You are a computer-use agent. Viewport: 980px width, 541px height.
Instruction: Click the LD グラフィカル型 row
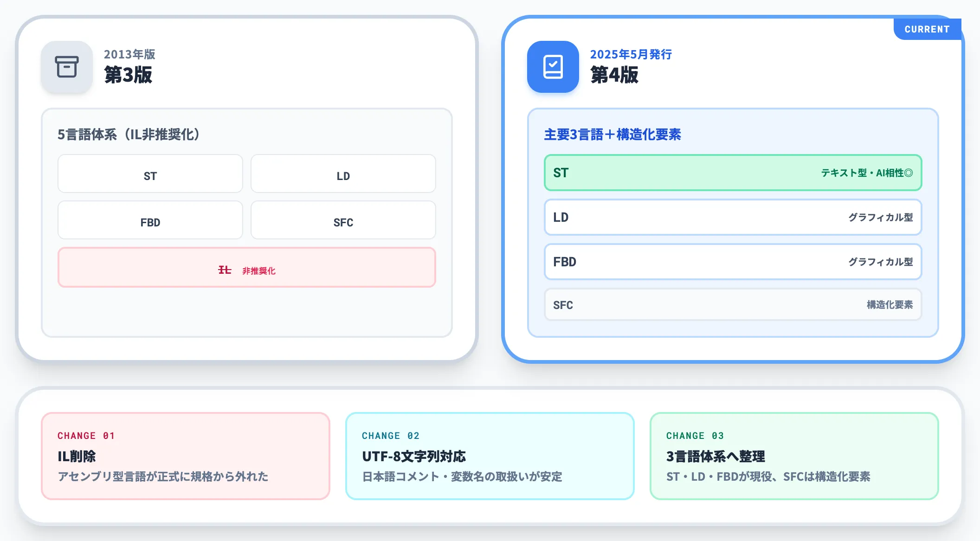[733, 217]
